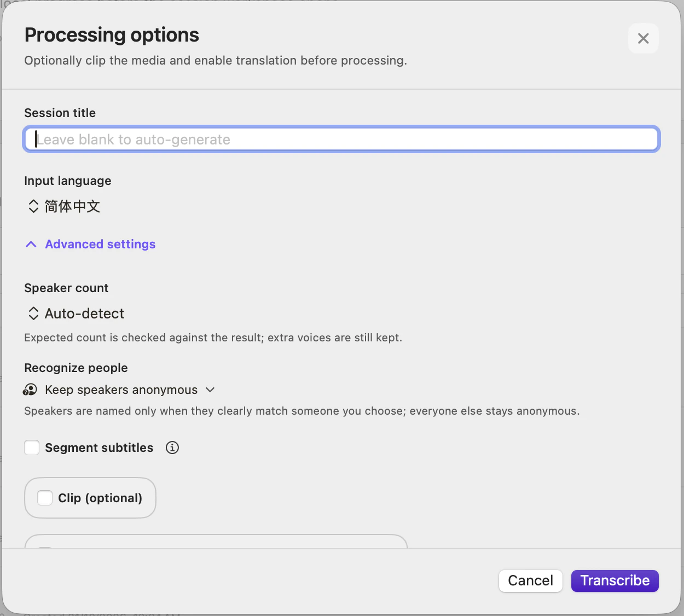
Task: Click the "Optionally clip the media" subtitle
Action: point(216,60)
